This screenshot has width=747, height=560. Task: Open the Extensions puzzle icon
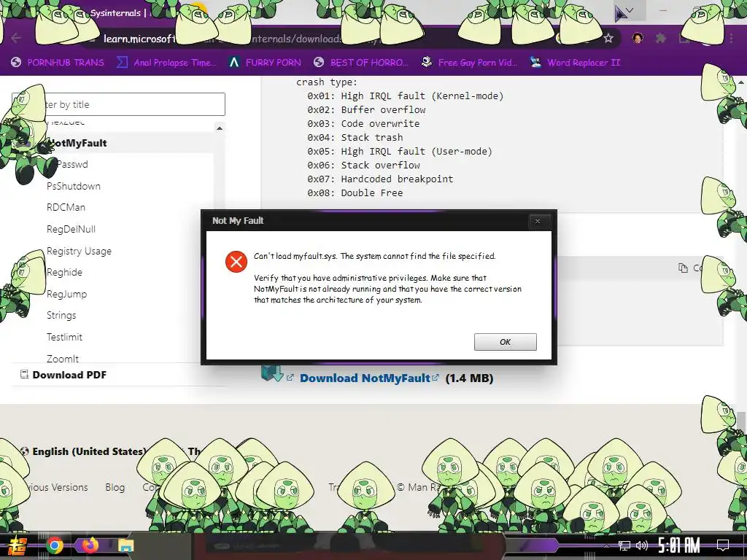coord(661,38)
